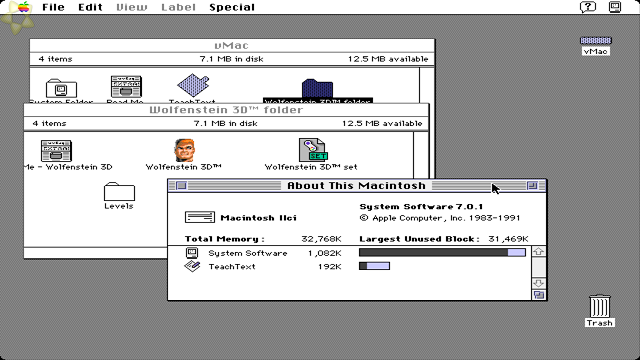Open the Application menu icon in the menu bar
640x360 pixels.
point(615,7)
